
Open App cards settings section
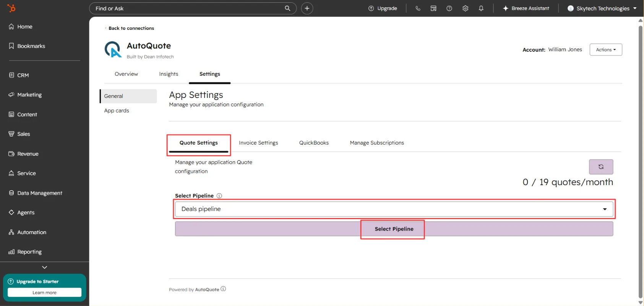(x=117, y=111)
